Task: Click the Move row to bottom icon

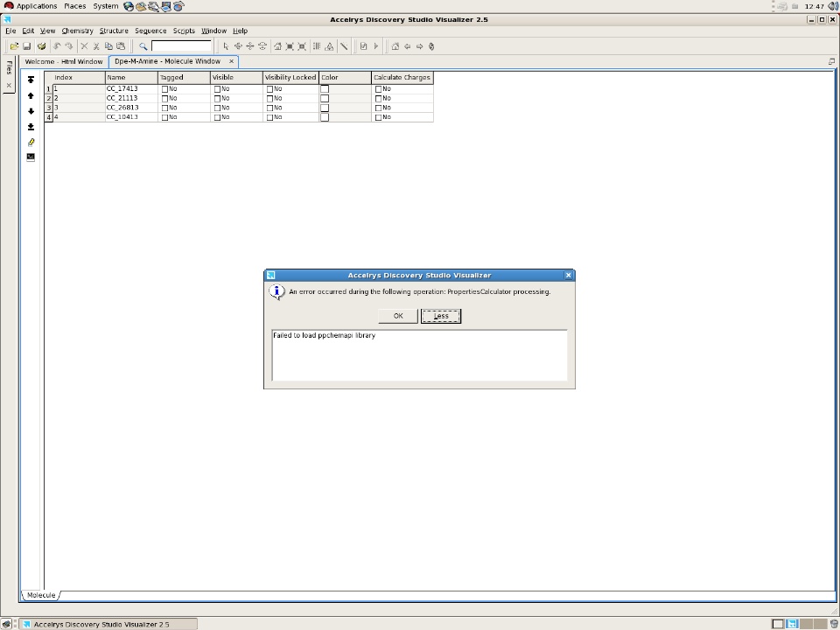Action: point(31,127)
